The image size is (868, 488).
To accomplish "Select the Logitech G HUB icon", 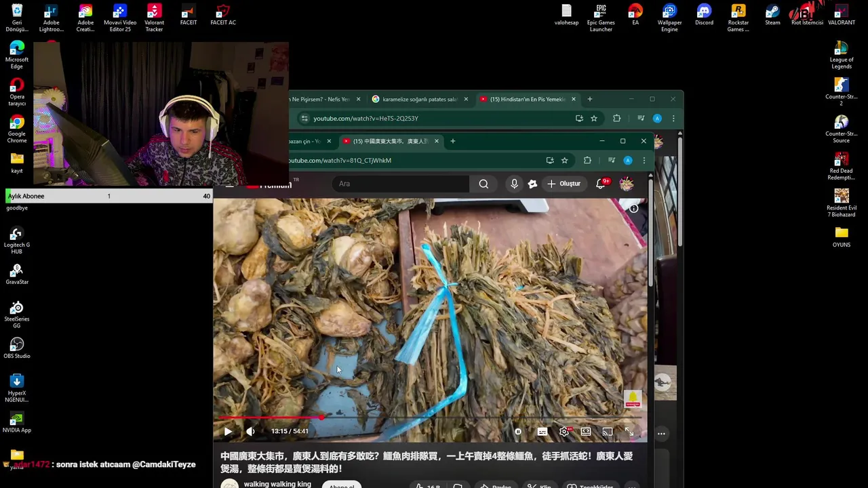I will tap(17, 241).
